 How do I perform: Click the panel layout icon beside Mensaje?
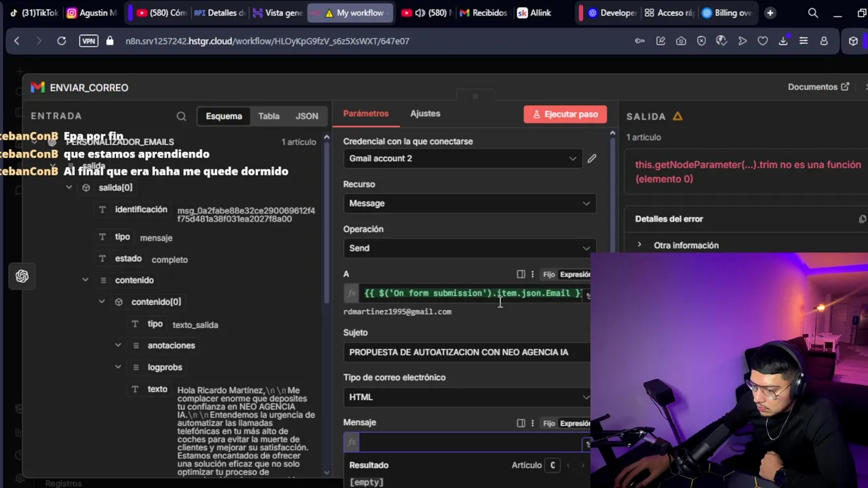click(521, 423)
